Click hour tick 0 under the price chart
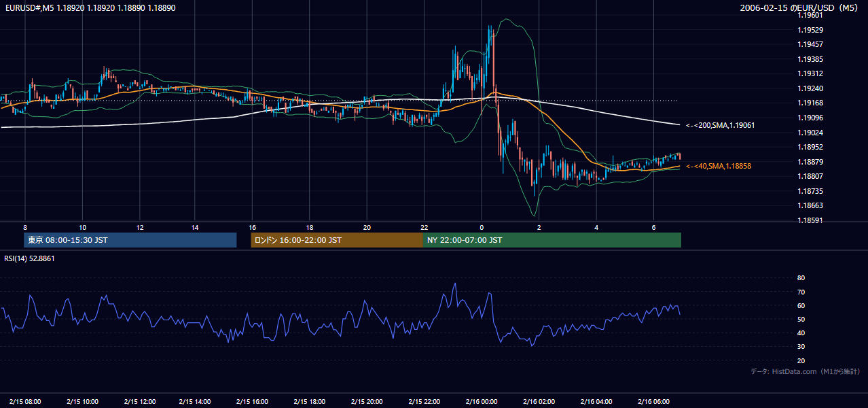 click(482, 227)
